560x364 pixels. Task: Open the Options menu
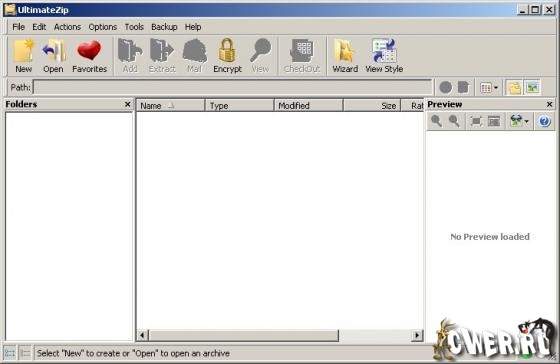point(102,27)
